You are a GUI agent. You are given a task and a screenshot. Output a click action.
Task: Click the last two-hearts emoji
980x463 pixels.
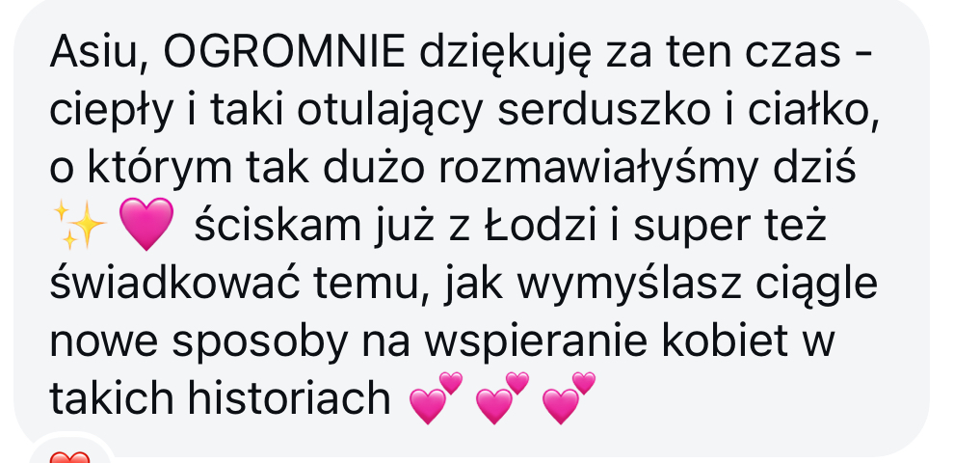pos(569,398)
